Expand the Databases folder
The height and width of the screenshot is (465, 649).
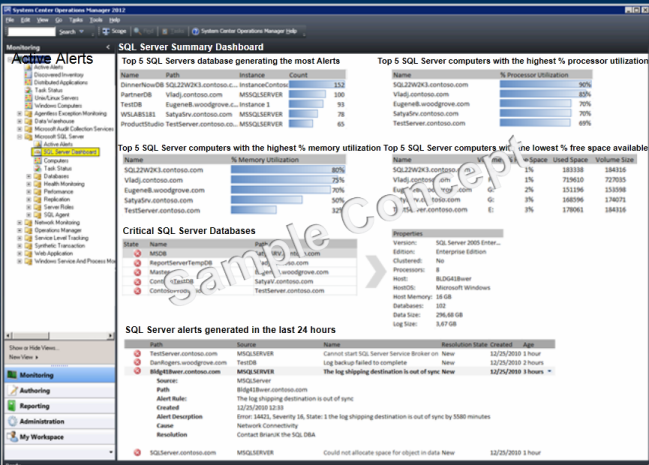pyautogui.click(x=29, y=176)
